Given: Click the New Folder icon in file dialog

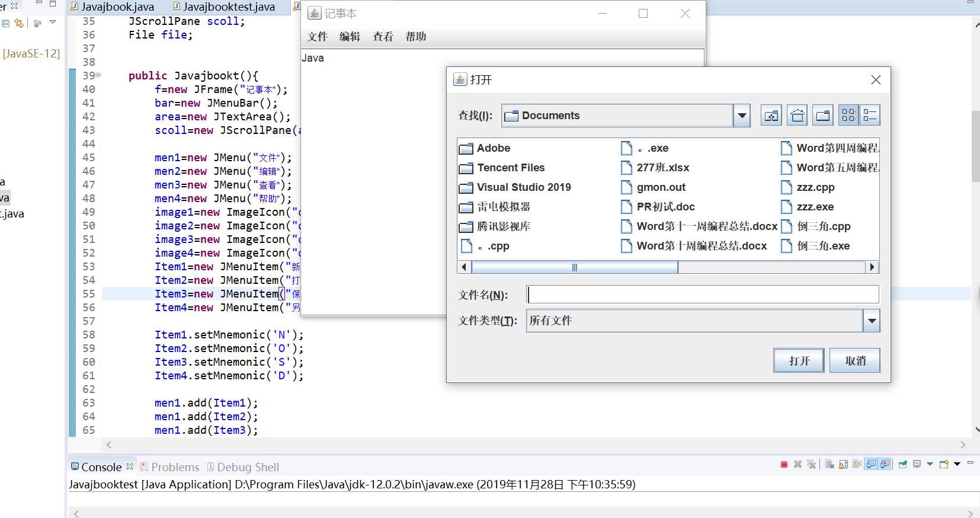Looking at the screenshot, I should pyautogui.click(x=823, y=116).
